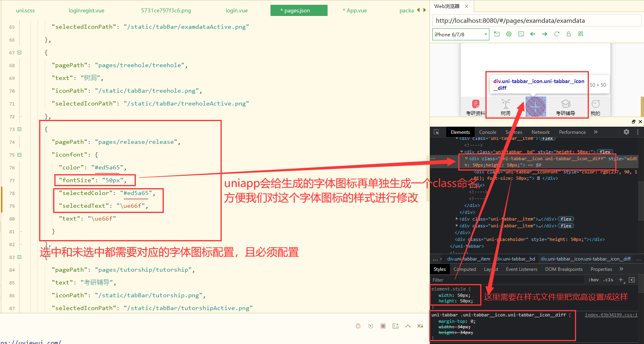Show the QR code icon in browser toolbar
The height and width of the screenshot is (344, 644).
[x=580, y=34]
